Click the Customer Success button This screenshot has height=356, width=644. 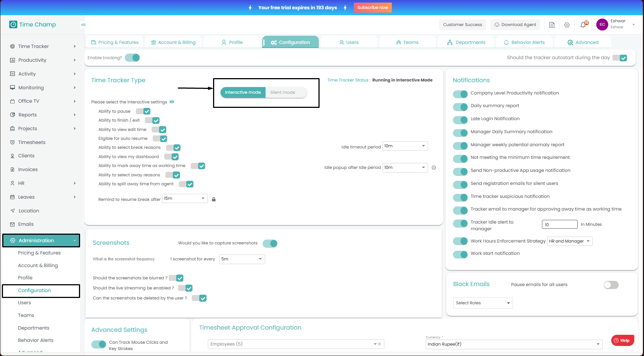pos(463,25)
